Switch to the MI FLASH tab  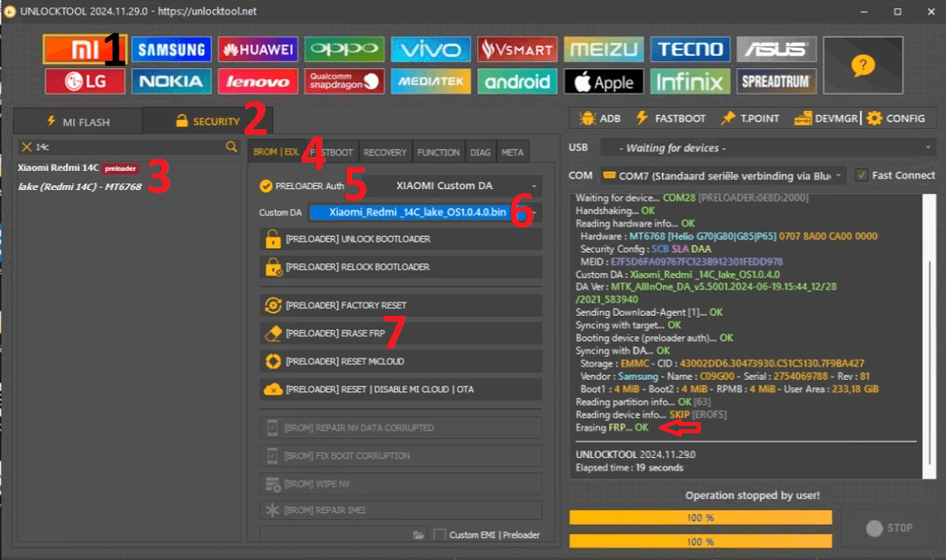78,122
